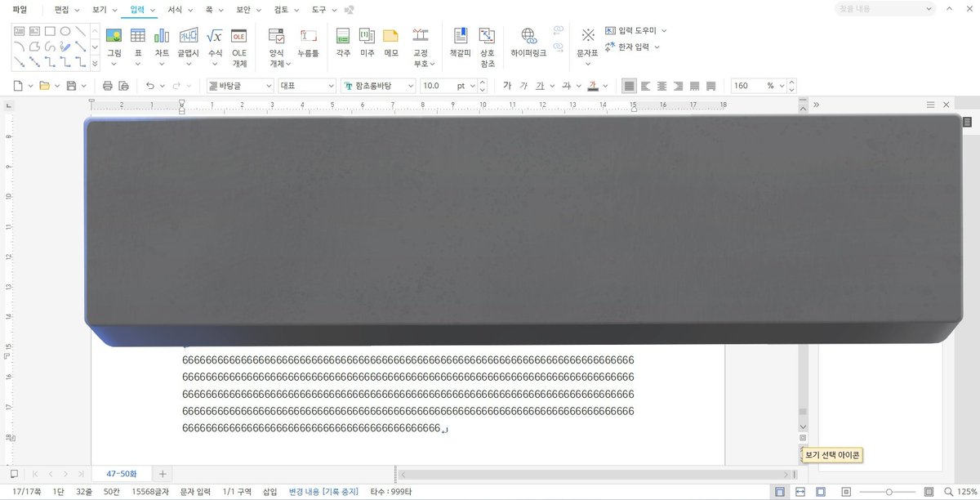Open the 바탕글 paragraph style dropdown

click(x=239, y=85)
